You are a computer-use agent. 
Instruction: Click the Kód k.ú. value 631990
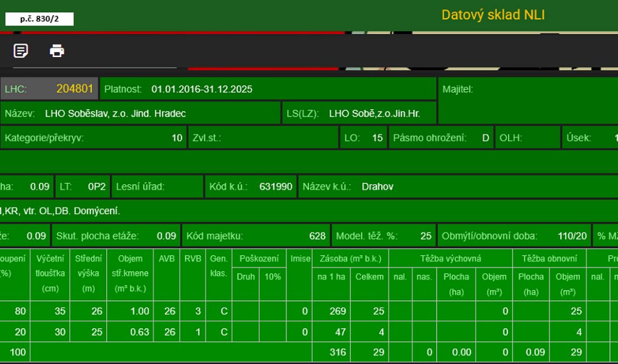tap(276, 186)
